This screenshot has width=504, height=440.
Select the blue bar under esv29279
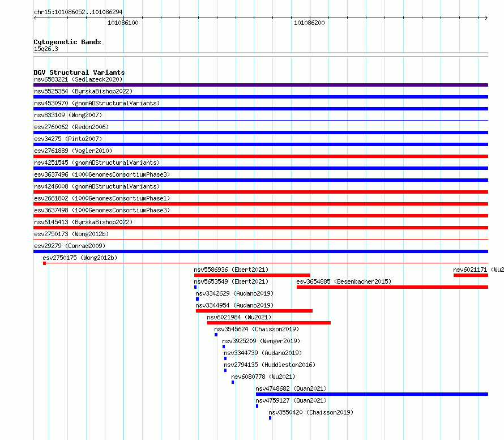(x=260, y=251)
